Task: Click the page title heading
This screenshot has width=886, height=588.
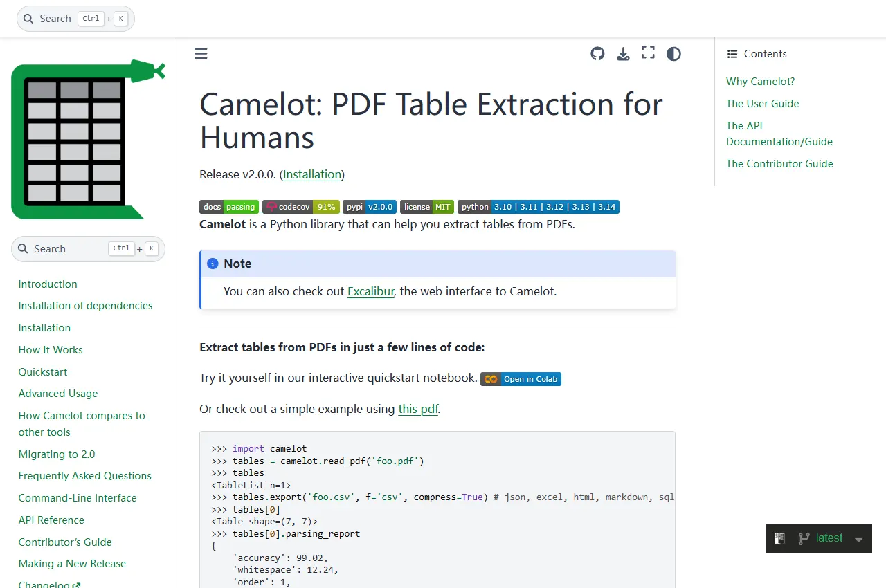Action: tap(431, 121)
